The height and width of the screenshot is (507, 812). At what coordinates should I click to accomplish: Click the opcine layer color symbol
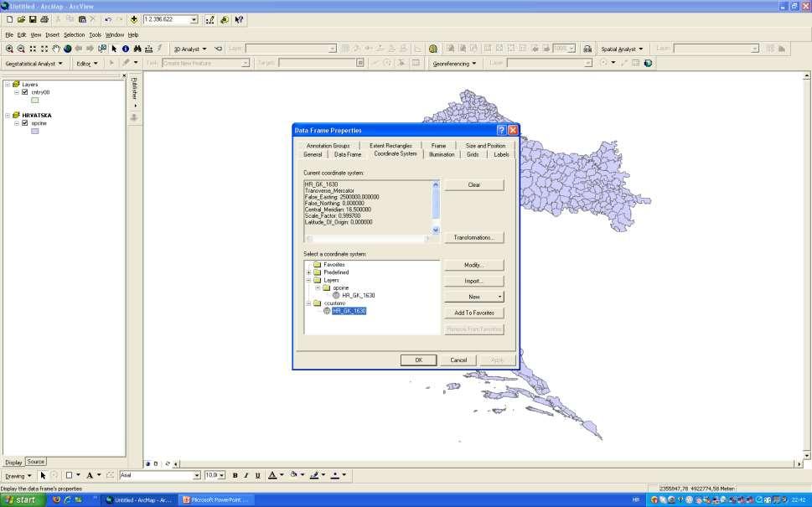[x=34, y=132]
